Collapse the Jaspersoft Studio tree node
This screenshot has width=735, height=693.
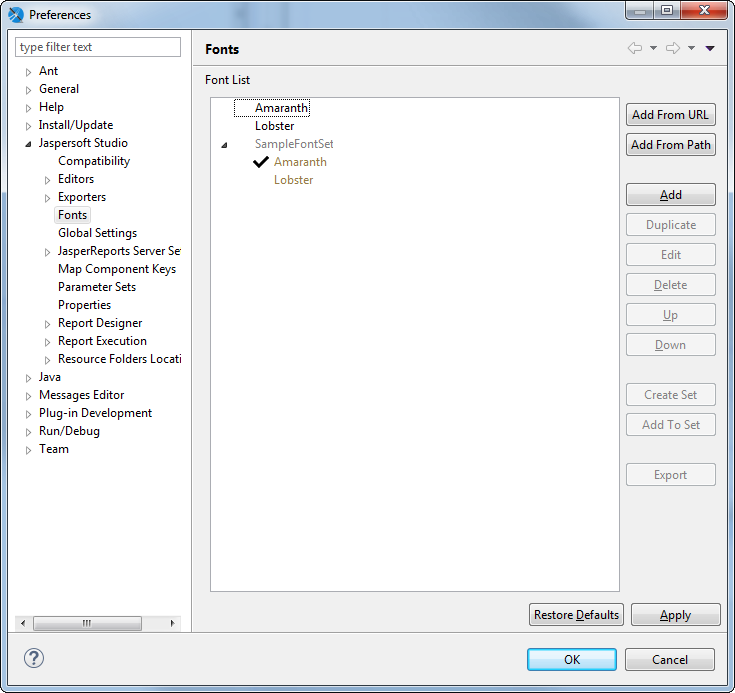click(28, 144)
